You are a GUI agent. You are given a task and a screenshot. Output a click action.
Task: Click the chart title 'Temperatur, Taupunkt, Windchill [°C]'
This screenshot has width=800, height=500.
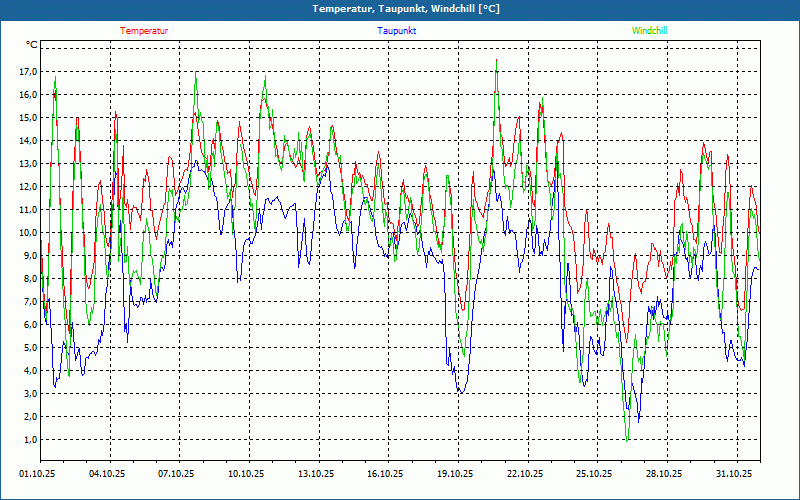[399, 9]
